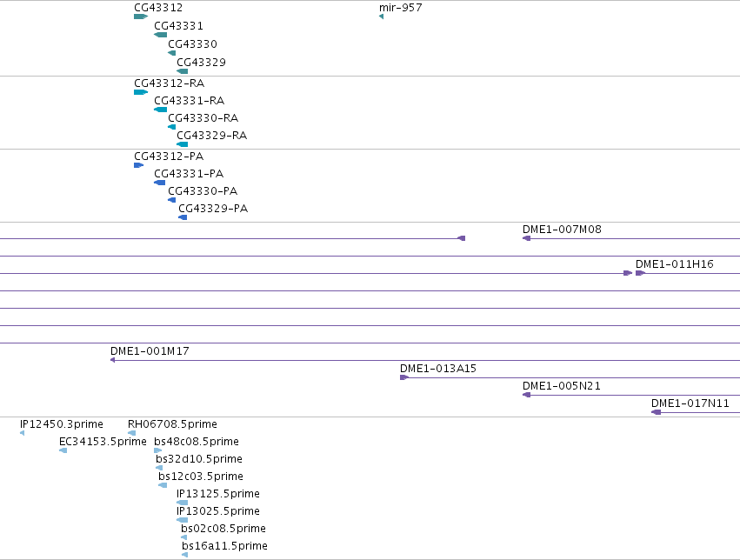This screenshot has height=560, width=740.
Task: Select the CG43312 gene feature arrow
Action: [141, 17]
